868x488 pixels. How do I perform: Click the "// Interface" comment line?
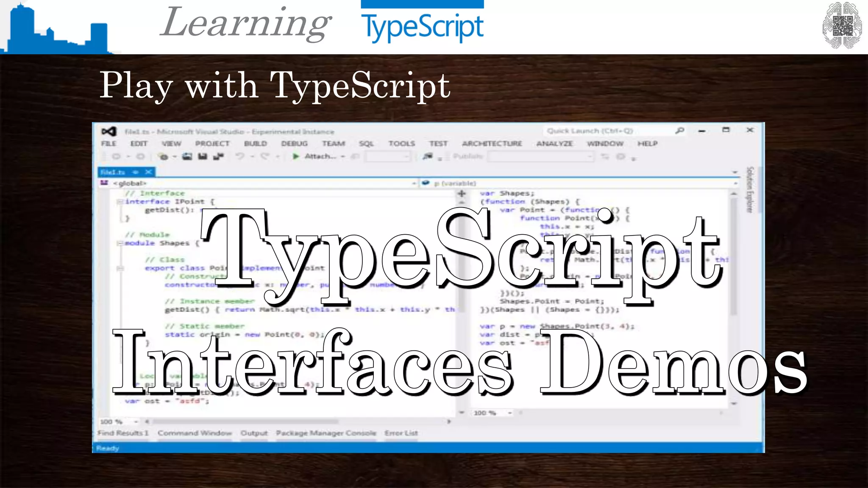coord(155,193)
